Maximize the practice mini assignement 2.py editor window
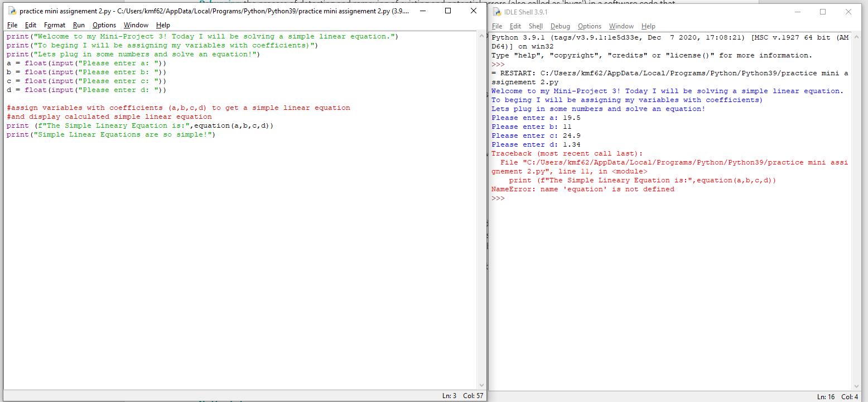 (448, 11)
